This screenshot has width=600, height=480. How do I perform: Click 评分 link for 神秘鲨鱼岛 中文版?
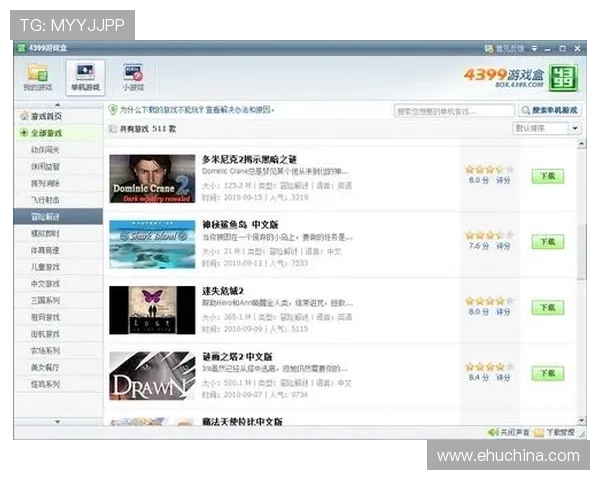[503, 246]
